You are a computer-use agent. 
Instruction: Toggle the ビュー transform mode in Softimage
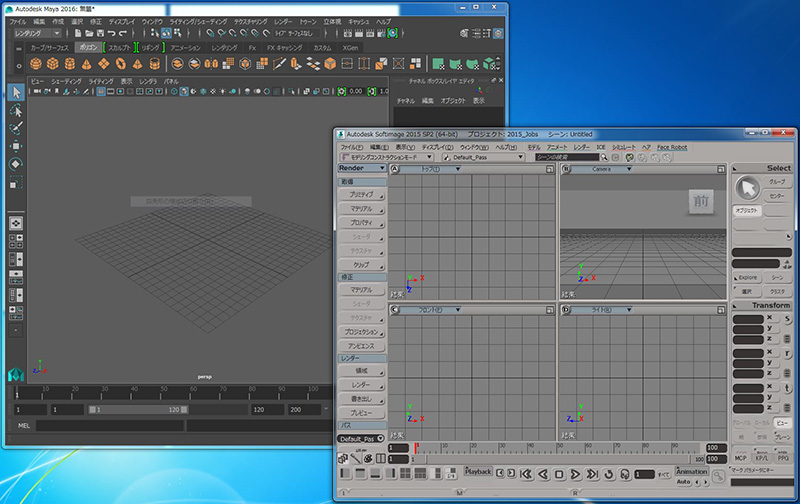[x=782, y=423]
